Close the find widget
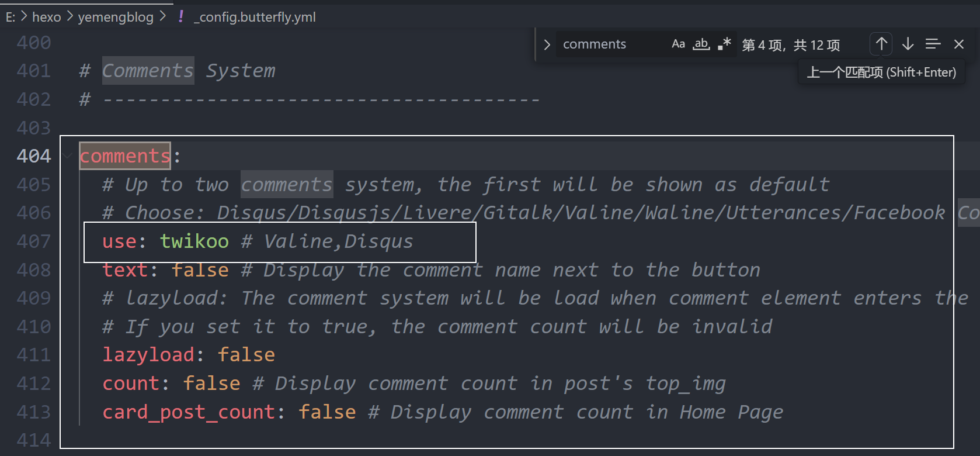Viewport: 980px width, 456px height. click(x=958, y=44)
